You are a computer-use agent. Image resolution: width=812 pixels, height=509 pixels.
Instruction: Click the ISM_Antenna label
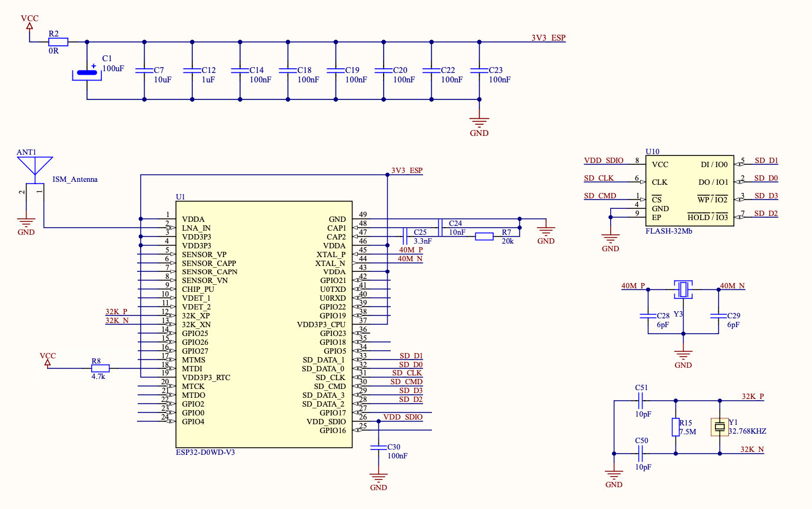[75, 179]
